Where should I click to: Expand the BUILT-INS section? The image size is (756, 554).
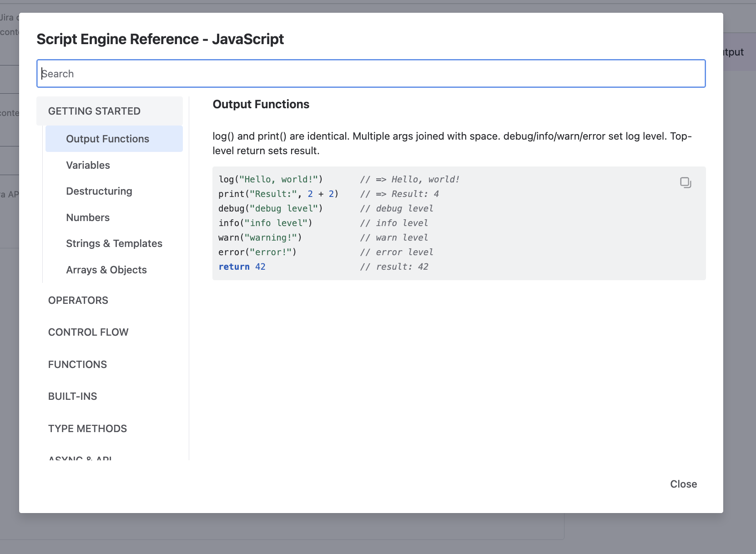pyautogui.click(x=73, y=396)
